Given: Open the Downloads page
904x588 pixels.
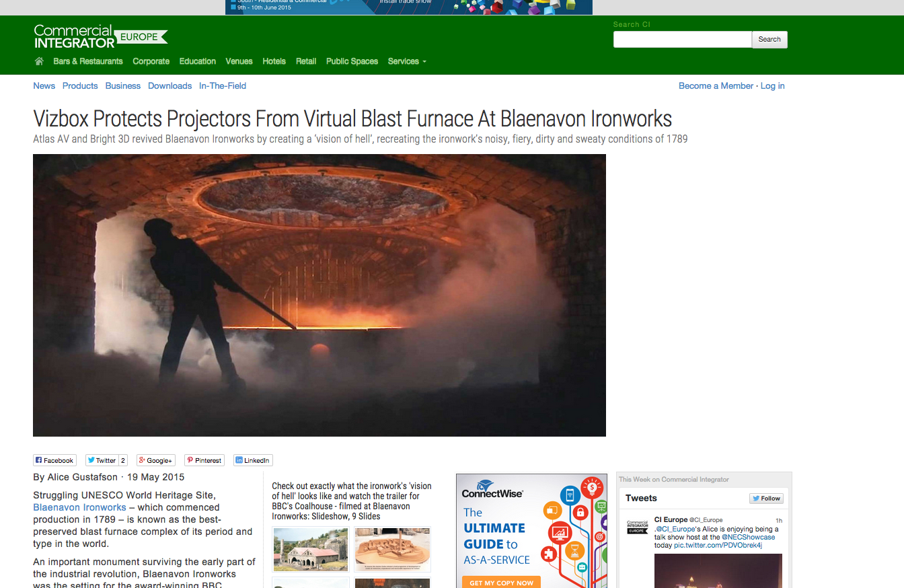Looking at the screenshot, I should tap(170, 85).
